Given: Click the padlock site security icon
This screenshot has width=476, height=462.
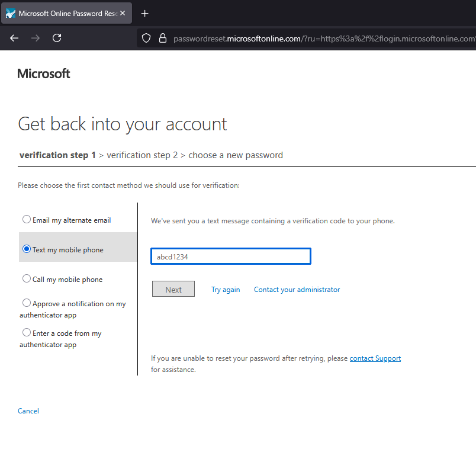Looking at the screenshot, I should [163, 38].
